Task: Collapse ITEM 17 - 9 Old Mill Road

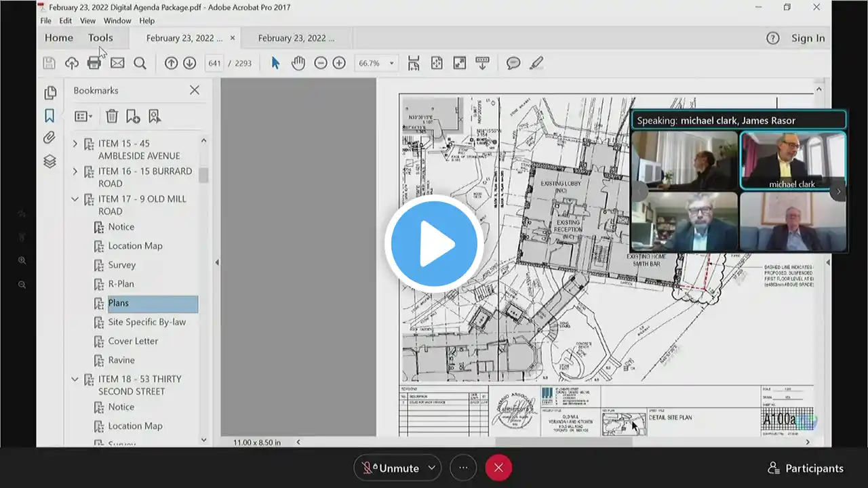Action: [75, 199]
